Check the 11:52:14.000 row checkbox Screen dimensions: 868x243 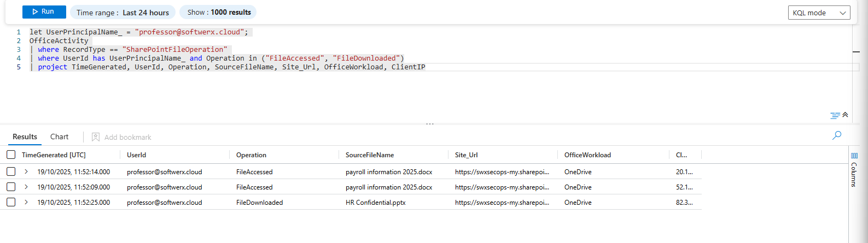(11, 171)
